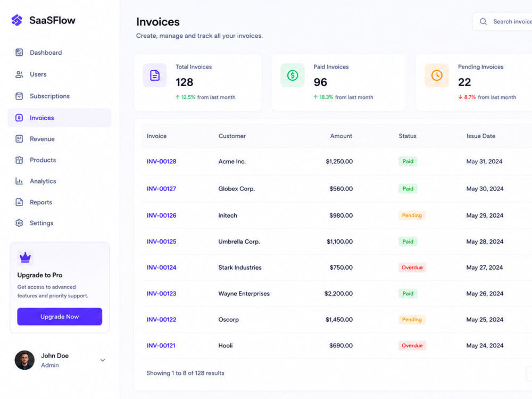Click the Analytics bar chart icon
This screenshot has height=399, width=532.
(x=19, y=181)
